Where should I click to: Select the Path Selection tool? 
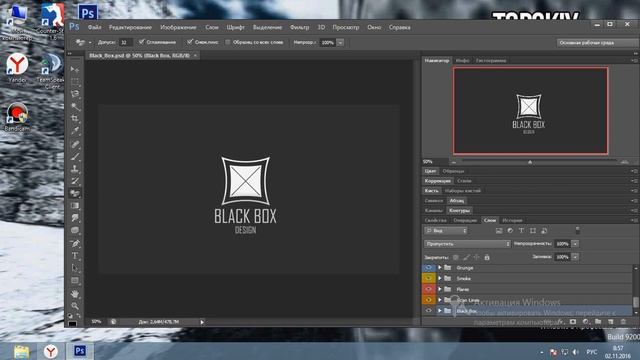tap(75, 268)
